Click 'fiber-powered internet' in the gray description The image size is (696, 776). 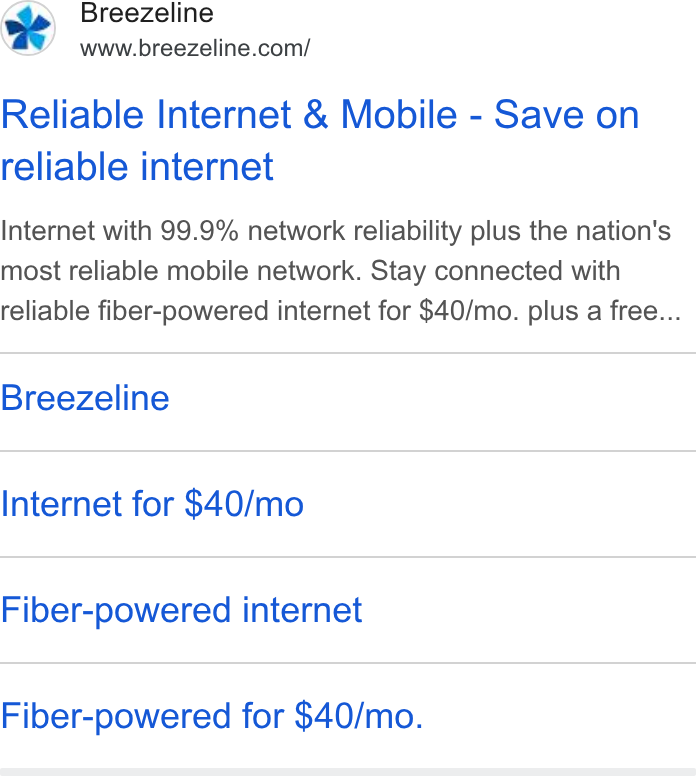[x=185, y=311]
